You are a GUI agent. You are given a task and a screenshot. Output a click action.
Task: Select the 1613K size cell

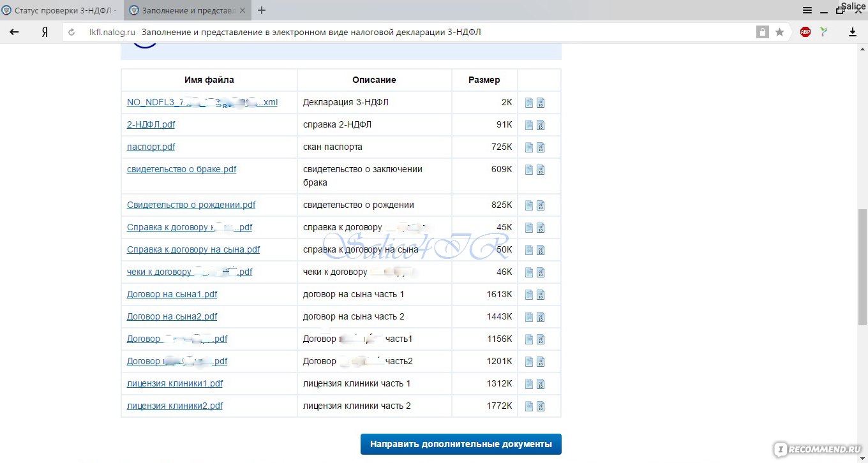pyautogui.click(x=485, y=294)
